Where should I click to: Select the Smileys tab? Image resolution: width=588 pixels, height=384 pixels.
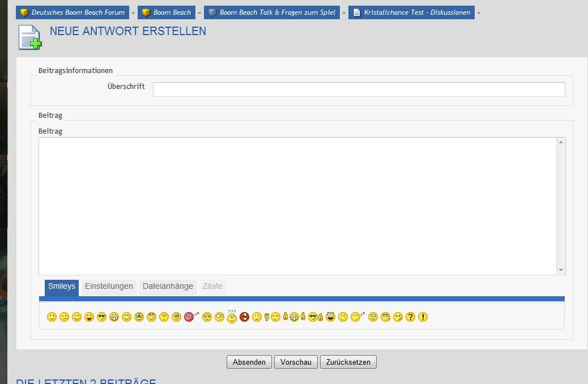click(x=62, y=287)
